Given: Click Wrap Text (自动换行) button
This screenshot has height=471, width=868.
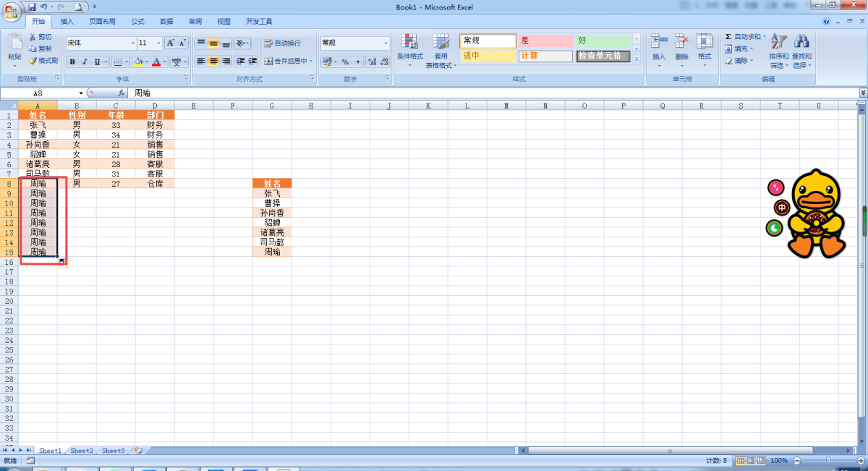Looking at the screenshot, I should point(282,43).
